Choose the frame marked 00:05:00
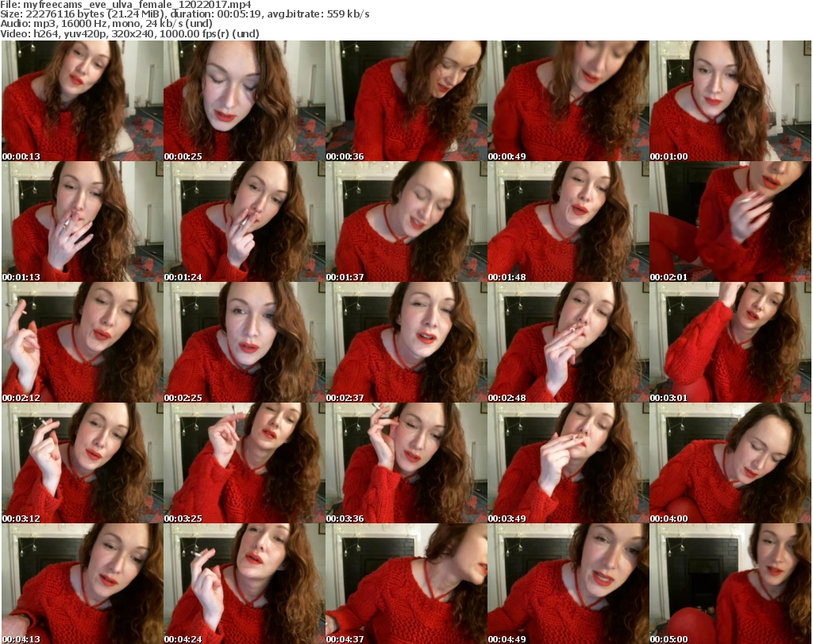This screenshot has width=813, height=644. click(730, 584)
